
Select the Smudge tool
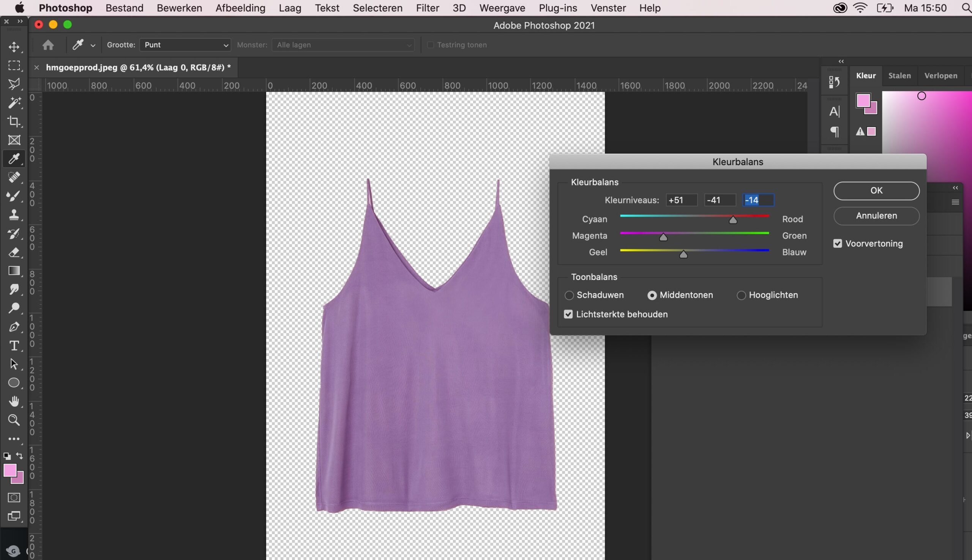pyautogui.click(x=14, y=289)
